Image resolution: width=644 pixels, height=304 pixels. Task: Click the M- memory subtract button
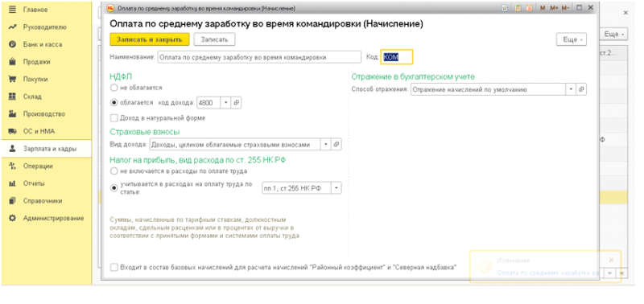click(x=566, y=8)
